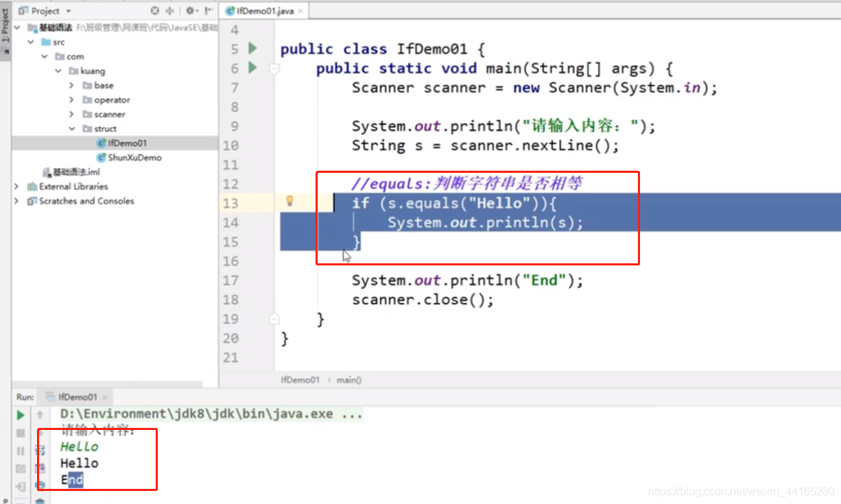
Task: Click the yellow lightbulb on line 13
Action: pos(289,201)
